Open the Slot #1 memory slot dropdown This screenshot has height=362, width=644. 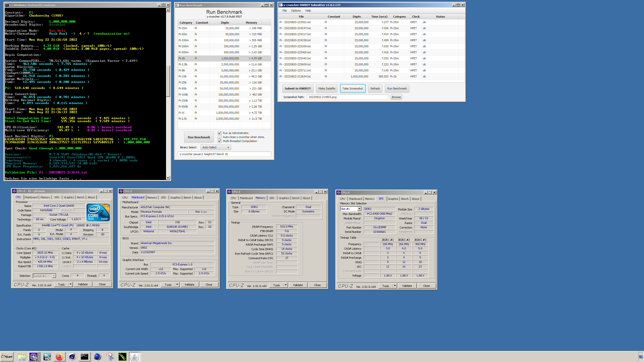pyautogui.click(x=351, y=209)
